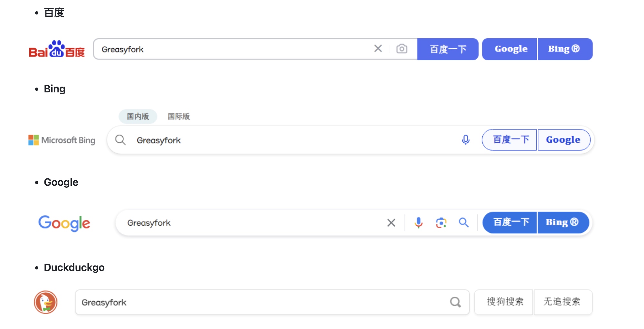The height and width of the screenshot is (329, 644).
Task: Click the 百度一下 button in Baidu row
Action: coord(448,49)
